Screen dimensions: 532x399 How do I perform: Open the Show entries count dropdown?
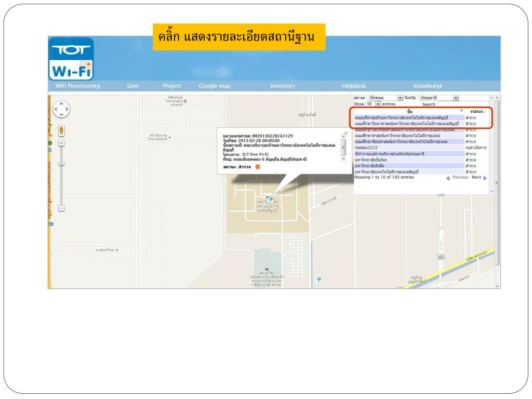pos(373,104)
